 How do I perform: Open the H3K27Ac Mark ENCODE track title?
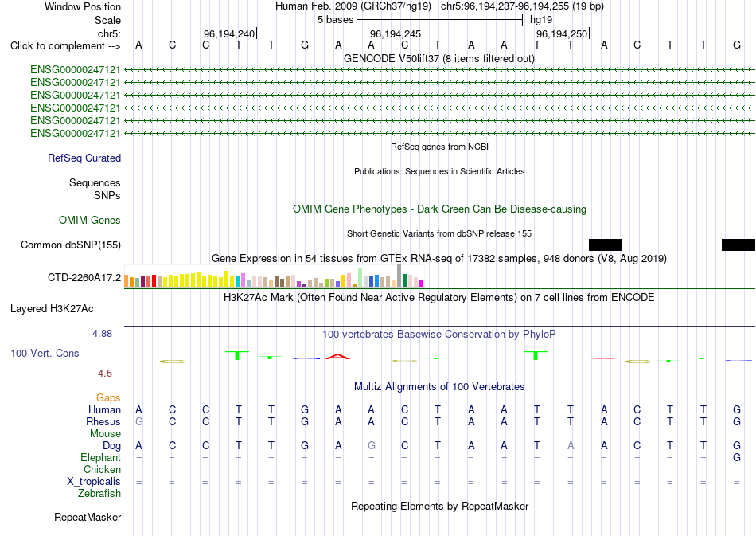point(439,297)
